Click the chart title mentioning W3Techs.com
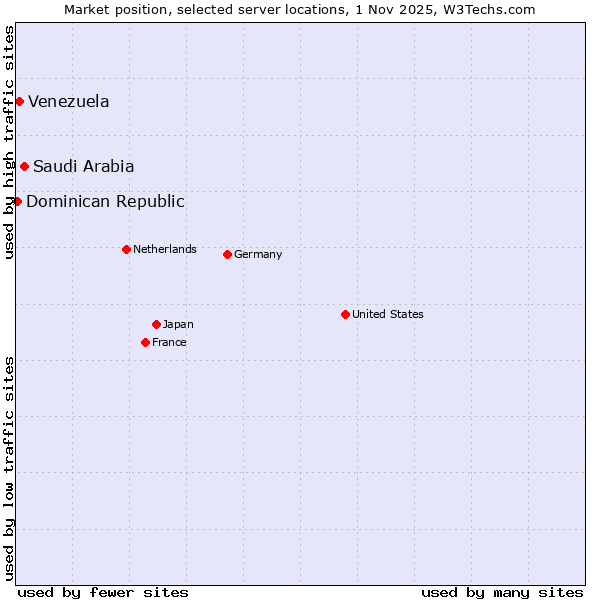The width and height of the screenshot is (600, 600). pos(299,9)
